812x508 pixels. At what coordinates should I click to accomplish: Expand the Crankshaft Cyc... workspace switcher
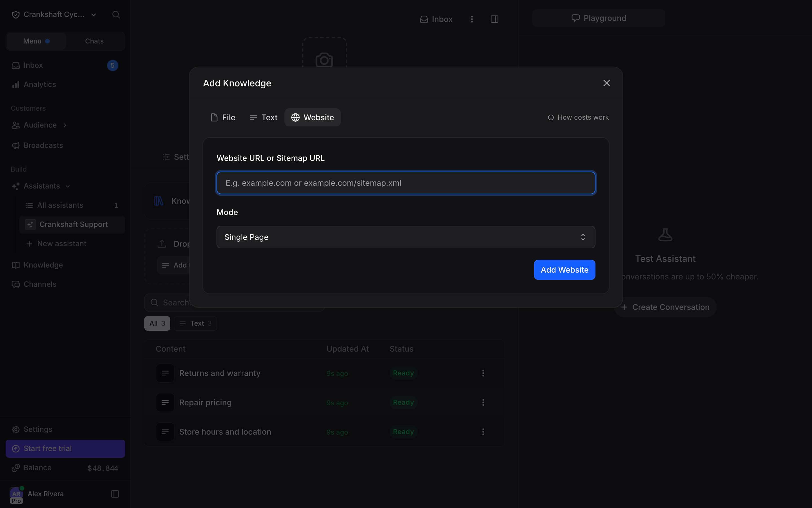54,14
